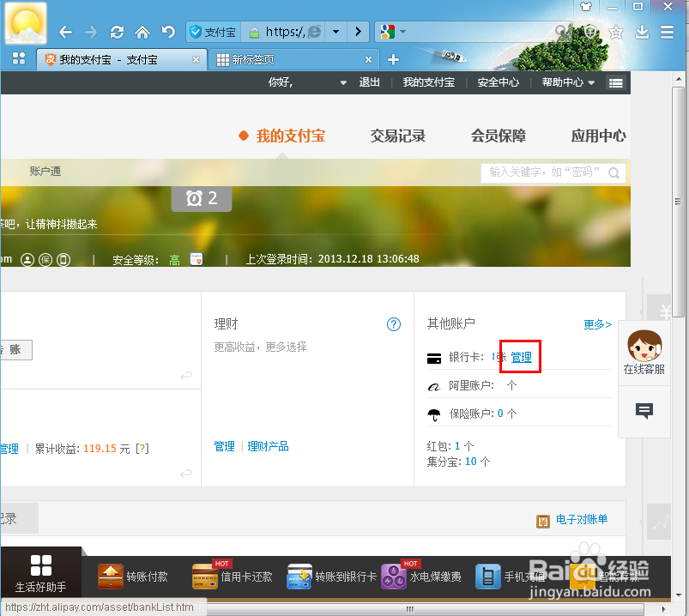This screenshot has width=689, height=616.
Task: Click the 账户通 sub-menu item
Action: click(45, 171)
